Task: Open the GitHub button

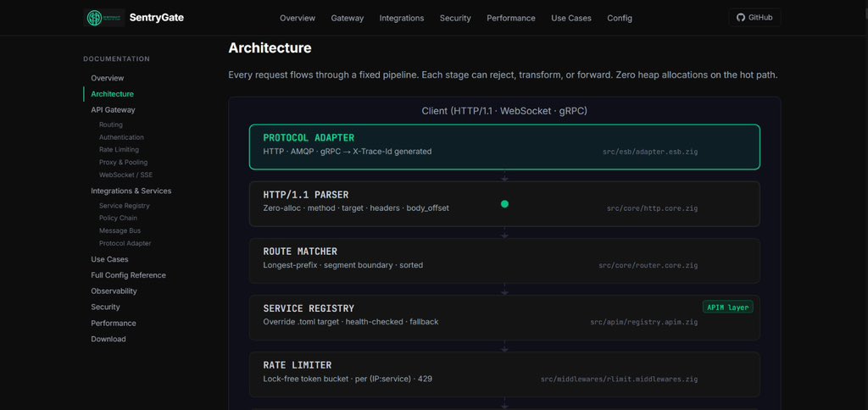Action: pos(754,18)
